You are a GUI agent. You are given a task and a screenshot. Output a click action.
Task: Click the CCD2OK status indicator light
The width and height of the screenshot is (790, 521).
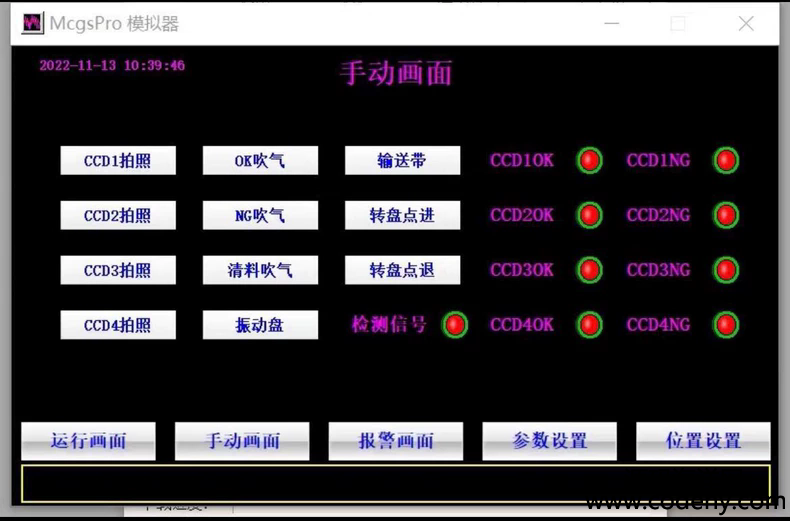(590, 215)
